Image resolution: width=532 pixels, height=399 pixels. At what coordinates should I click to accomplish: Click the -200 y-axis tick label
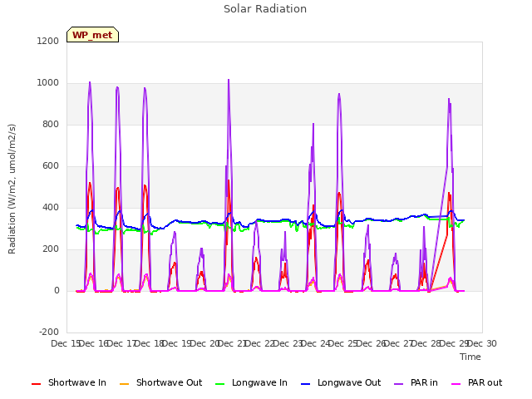click(49, 332)
